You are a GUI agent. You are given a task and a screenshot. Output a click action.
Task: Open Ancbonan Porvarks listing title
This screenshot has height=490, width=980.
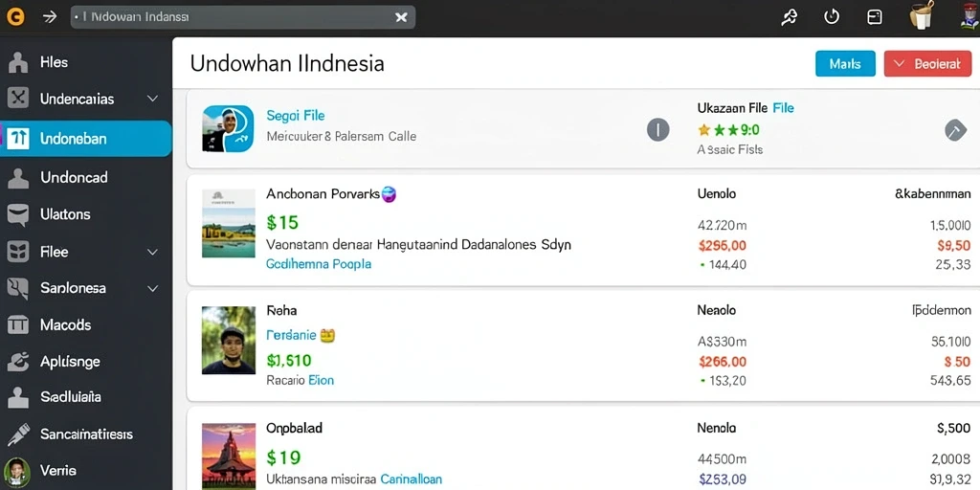(323, 194)
